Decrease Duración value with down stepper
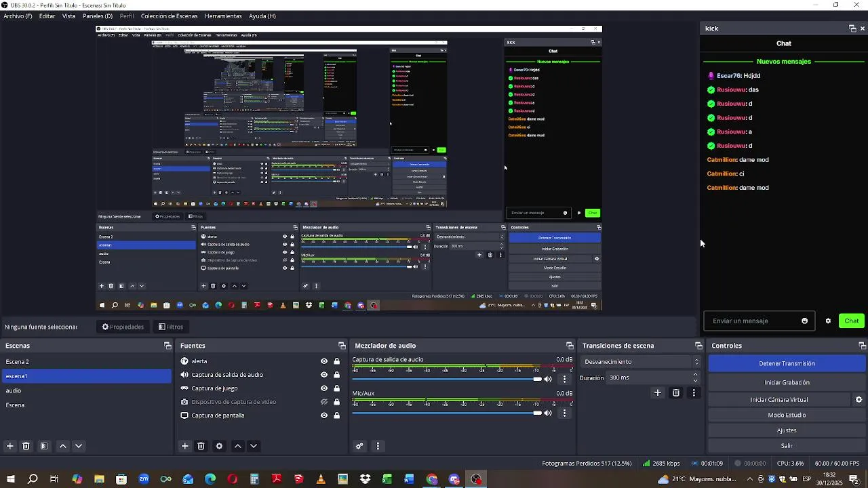868x488 pixels. pyautogui.click(x=695, y=381)
